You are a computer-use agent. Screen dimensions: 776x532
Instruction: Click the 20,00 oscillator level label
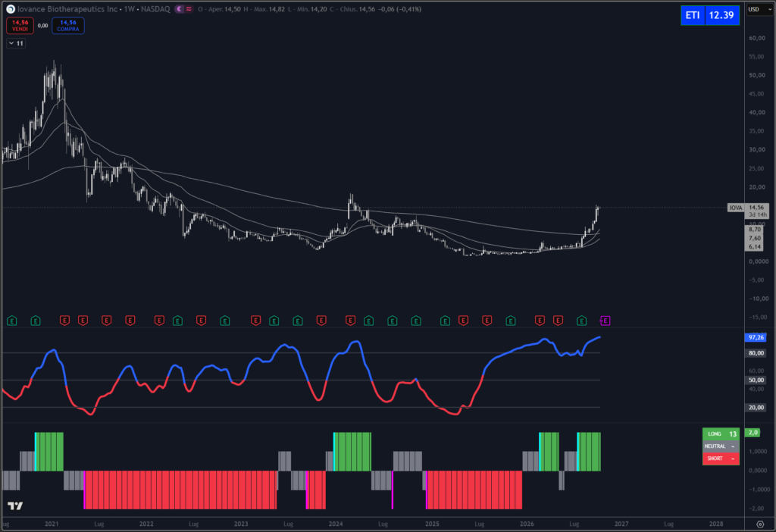click(x=756, y=408)
